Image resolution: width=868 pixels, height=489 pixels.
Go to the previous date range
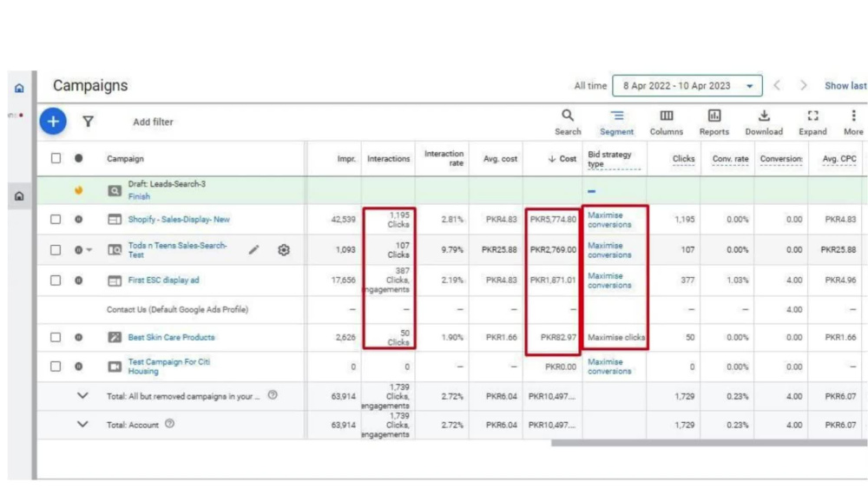coord(777,85)
